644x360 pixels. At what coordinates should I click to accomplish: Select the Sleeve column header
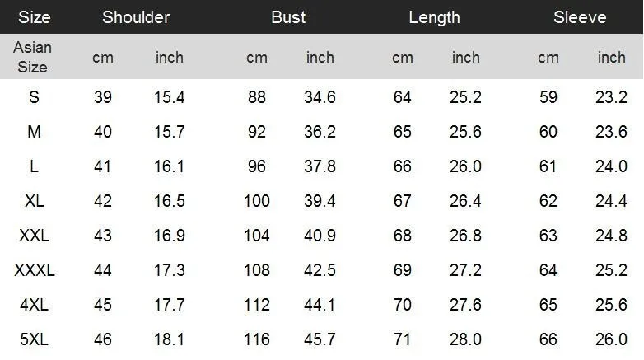[x=580, y=17]
